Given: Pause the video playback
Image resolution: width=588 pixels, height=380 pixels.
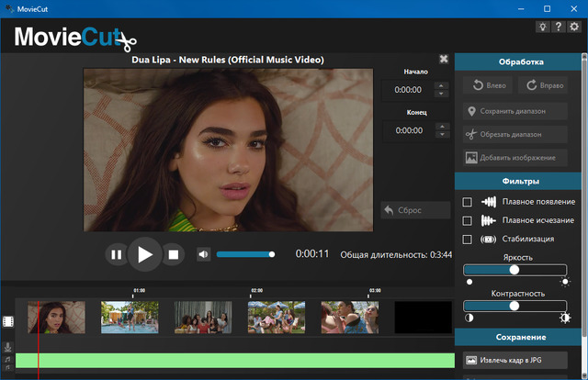Looking at the screenshot, I should tap(116, 254).
